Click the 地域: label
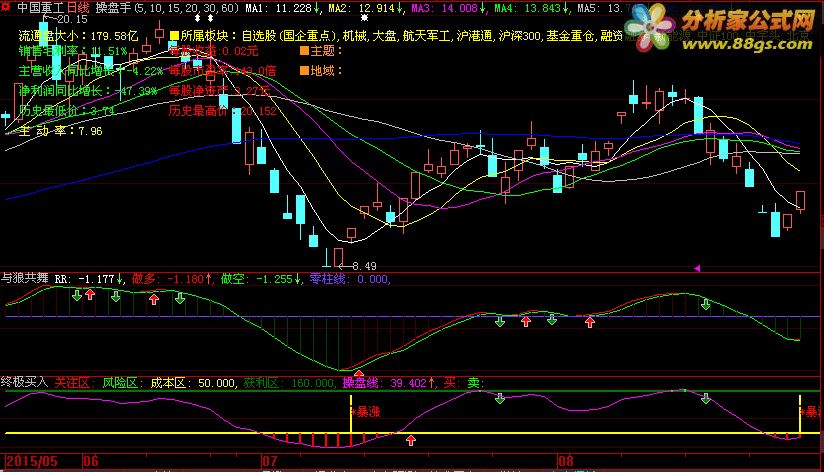This screenshot has height=472, width=824. tap(326, 70)
